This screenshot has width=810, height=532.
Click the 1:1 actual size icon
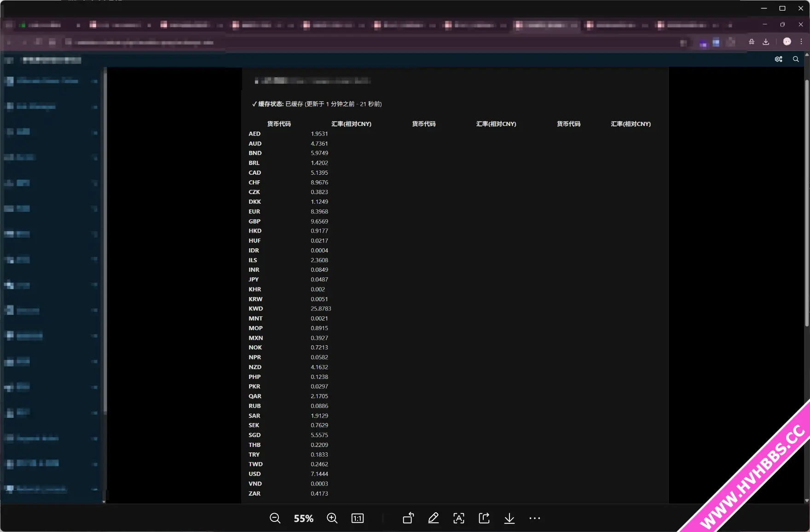358,518
